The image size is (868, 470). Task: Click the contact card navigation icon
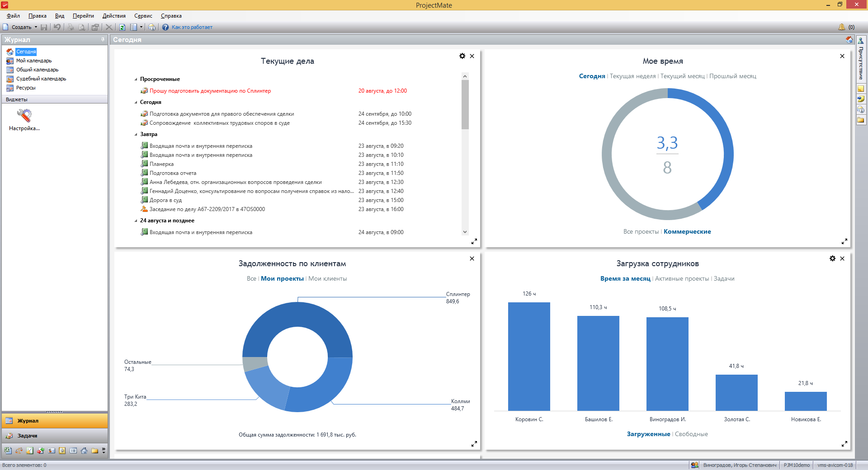(52, 451)
